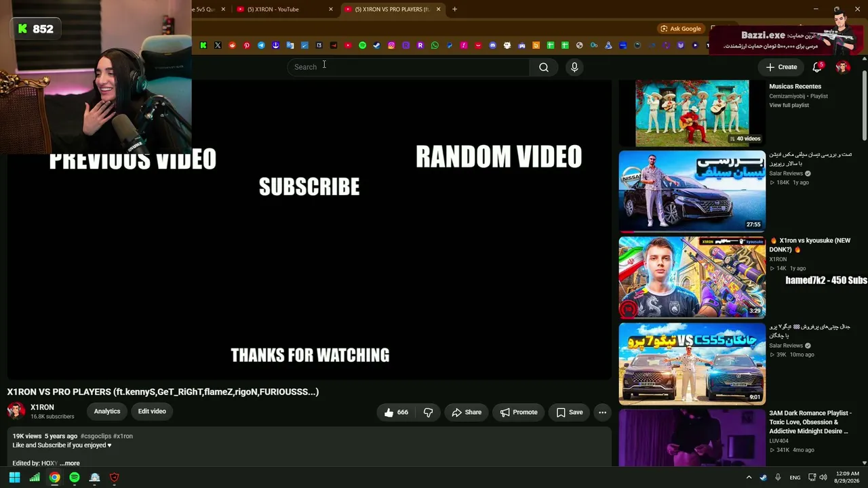Open the Instagram bookmark icon
This screenshot has width=868, height=488.
[x=391, y=45]
